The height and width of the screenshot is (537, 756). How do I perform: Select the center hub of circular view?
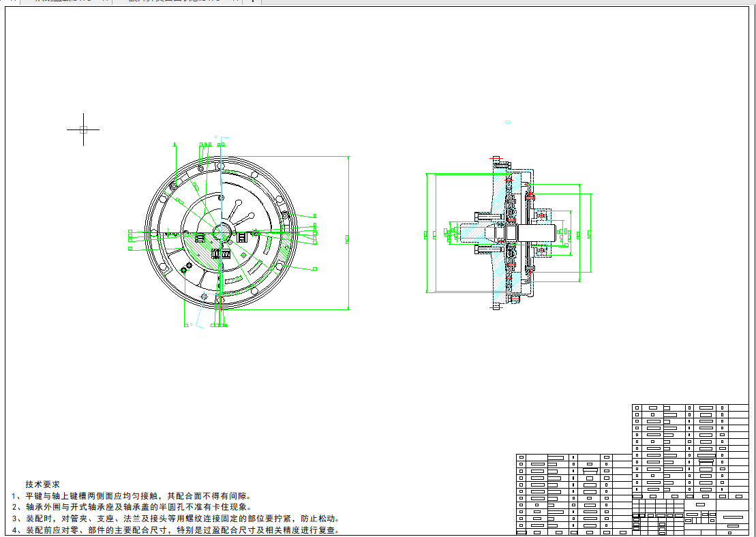[x=221, y=232]
